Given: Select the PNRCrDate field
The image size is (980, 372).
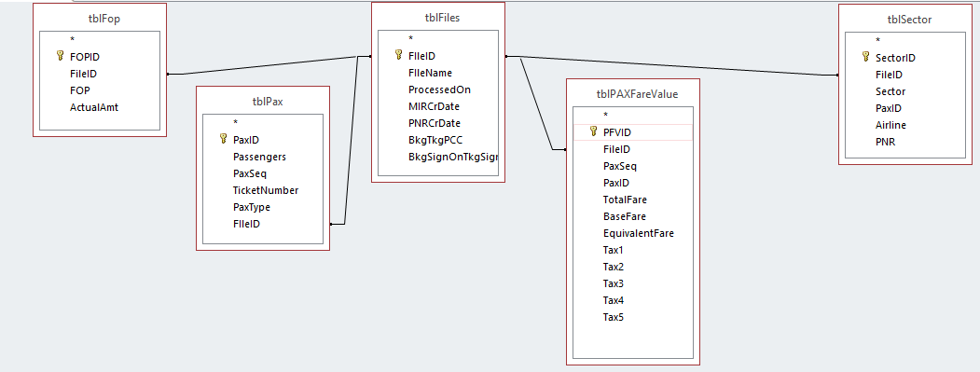Looking at the screenshot, I should click(438, 123).
